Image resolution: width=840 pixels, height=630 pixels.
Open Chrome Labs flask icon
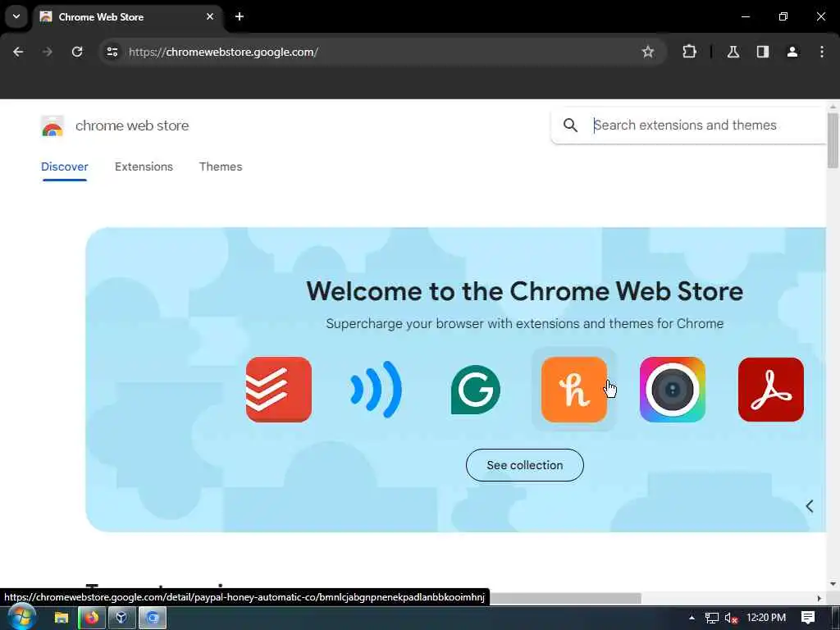[x=733, y=52]
